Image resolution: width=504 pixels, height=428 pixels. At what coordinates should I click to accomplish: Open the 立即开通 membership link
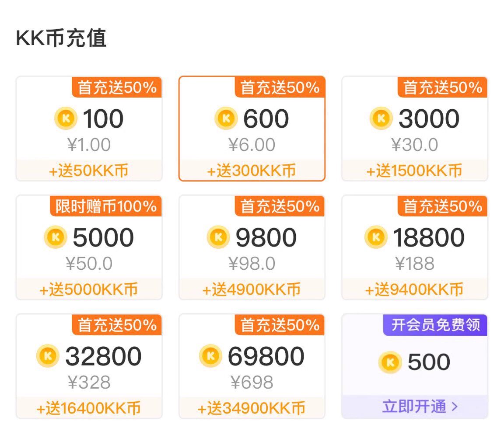tap(414, 407)
